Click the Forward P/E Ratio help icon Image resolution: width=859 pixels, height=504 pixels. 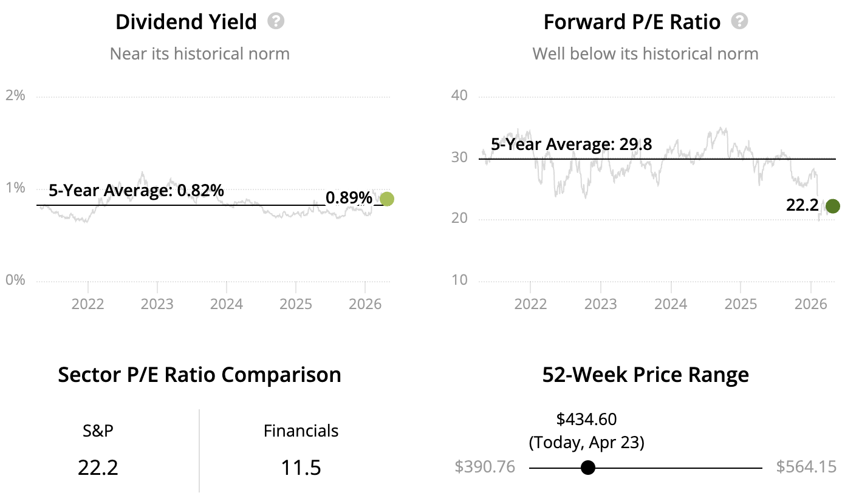click(739, 22)
